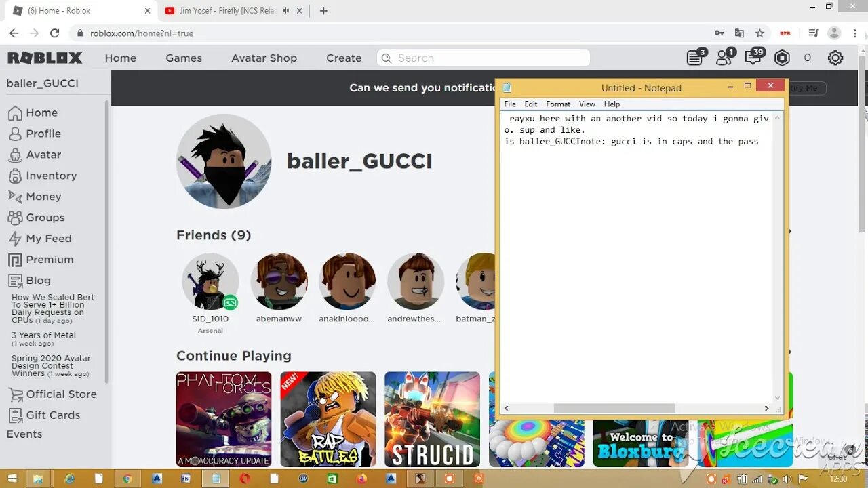Open '3 Years of Metal' blog post

tap(43, 339)
